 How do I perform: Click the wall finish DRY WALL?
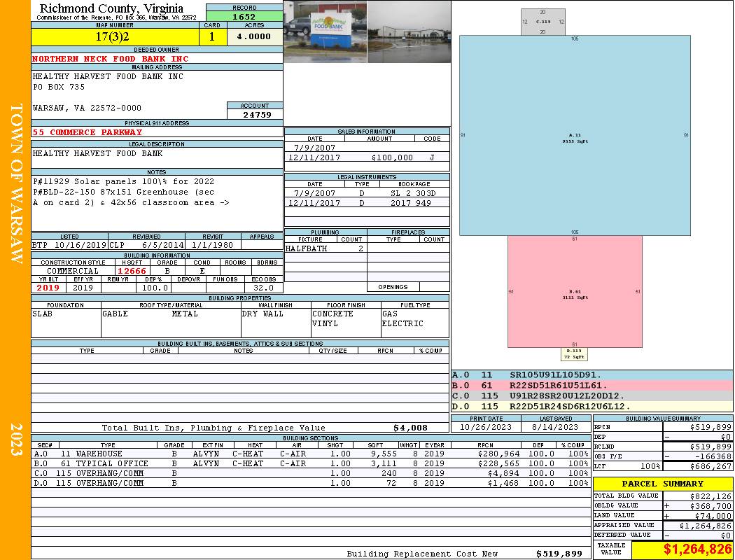[262, 314]
